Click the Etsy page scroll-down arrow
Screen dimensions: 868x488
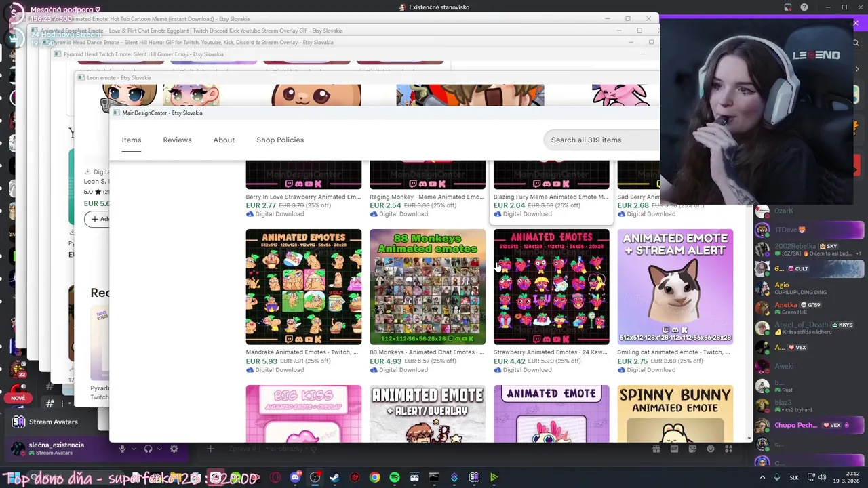click(749, 438)
